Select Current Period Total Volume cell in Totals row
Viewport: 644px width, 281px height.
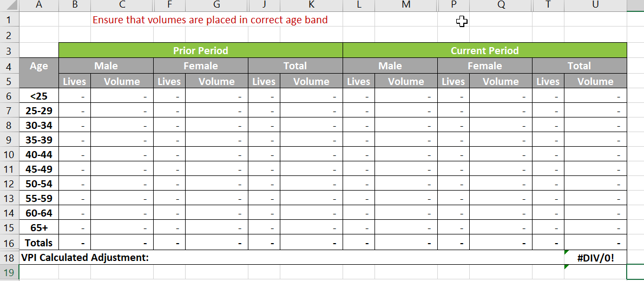pyautogui.click(x=595, y=243)
